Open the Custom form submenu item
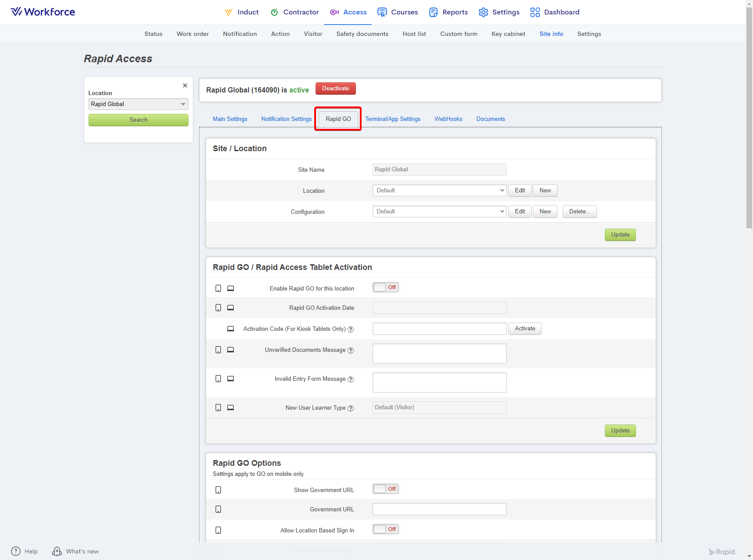This screenshot has height=560, width=753. click(459, 34)
